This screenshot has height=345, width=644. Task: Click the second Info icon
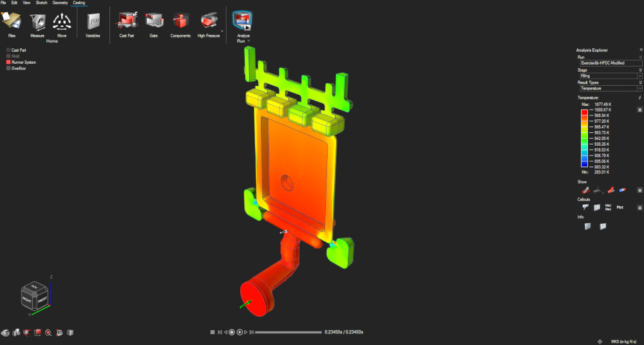pyautogui.click(x=603, y=226)
